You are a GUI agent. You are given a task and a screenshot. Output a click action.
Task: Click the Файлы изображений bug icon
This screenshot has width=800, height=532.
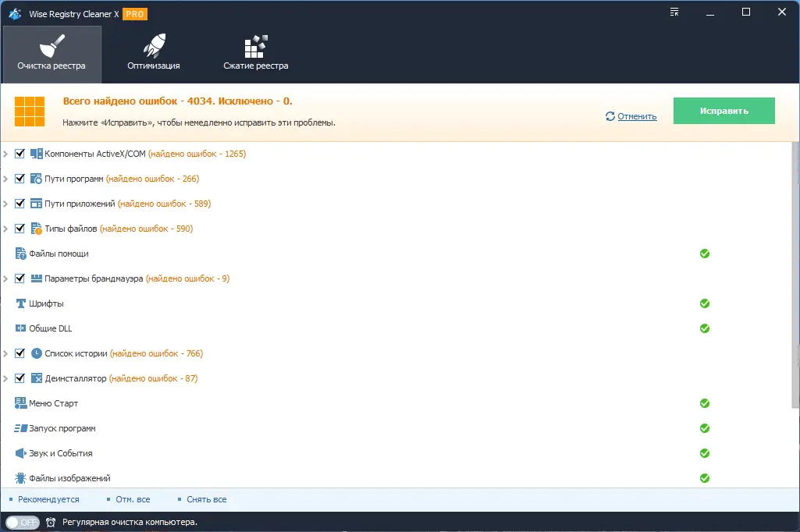tap(21, 478)
